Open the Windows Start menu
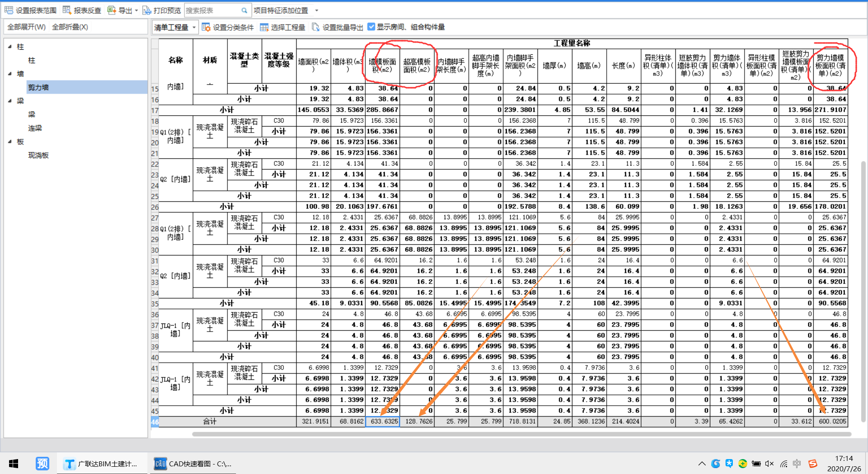The width and height of the screenshot is (868, 474). [x=14, y=464]
